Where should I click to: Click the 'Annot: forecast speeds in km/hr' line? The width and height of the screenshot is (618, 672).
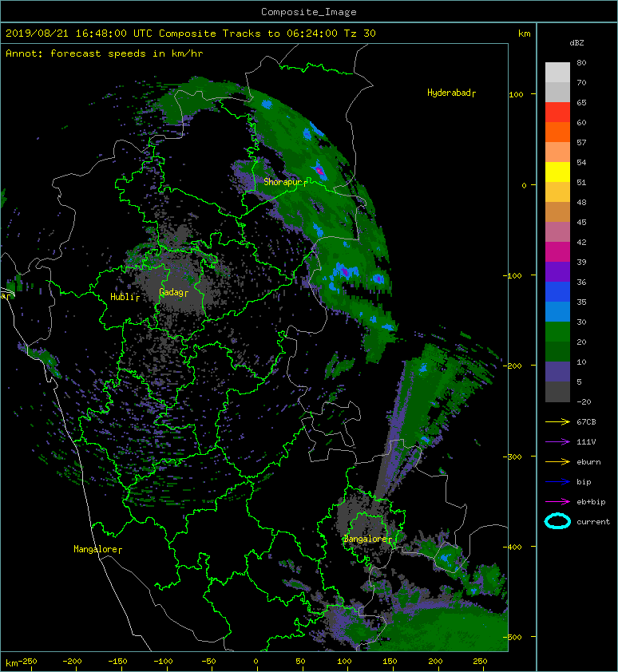click(x=105, y=53)
